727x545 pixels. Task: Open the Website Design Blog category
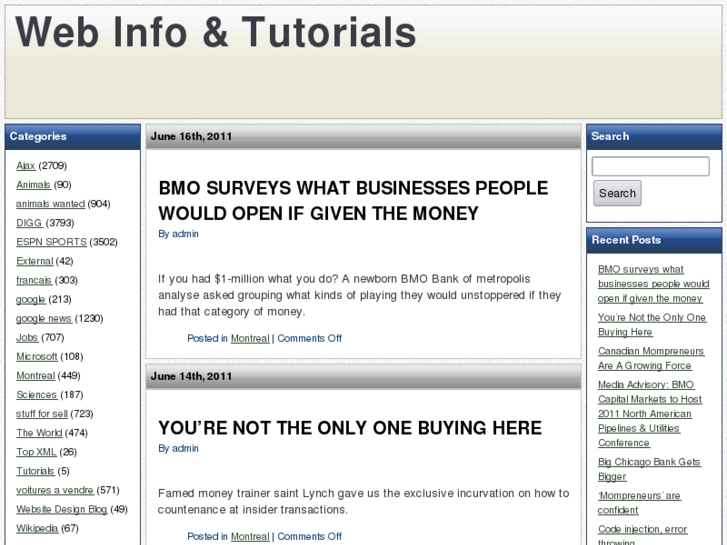(x=62, y=509)
